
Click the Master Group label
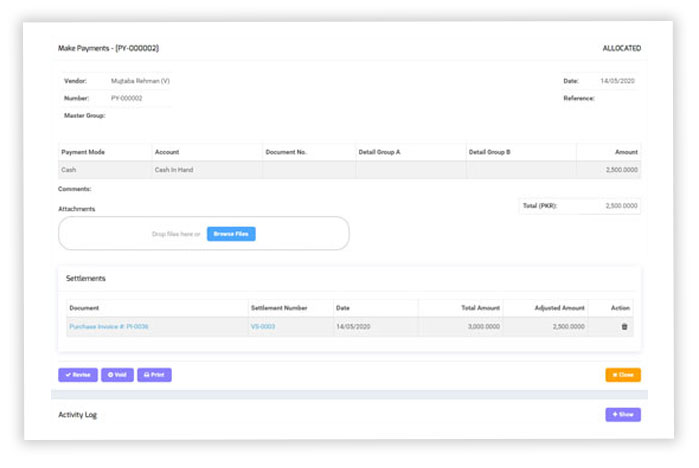pos(85,115)
